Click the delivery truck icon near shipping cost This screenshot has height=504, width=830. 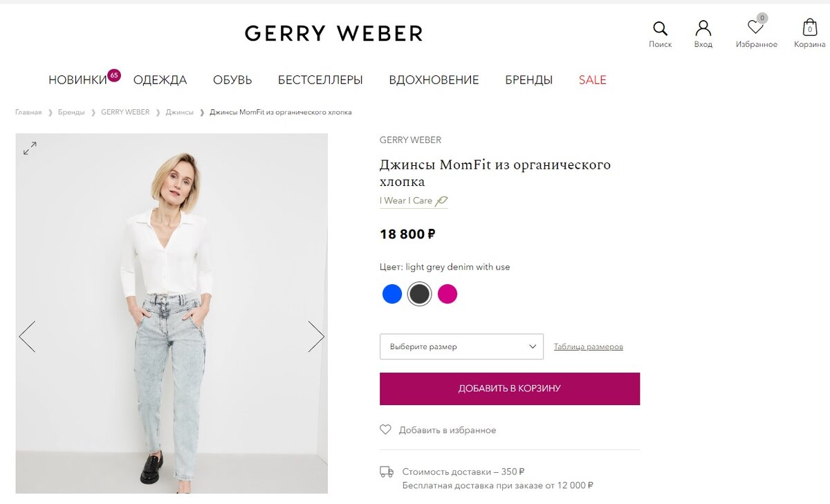(x=385, y=472)
